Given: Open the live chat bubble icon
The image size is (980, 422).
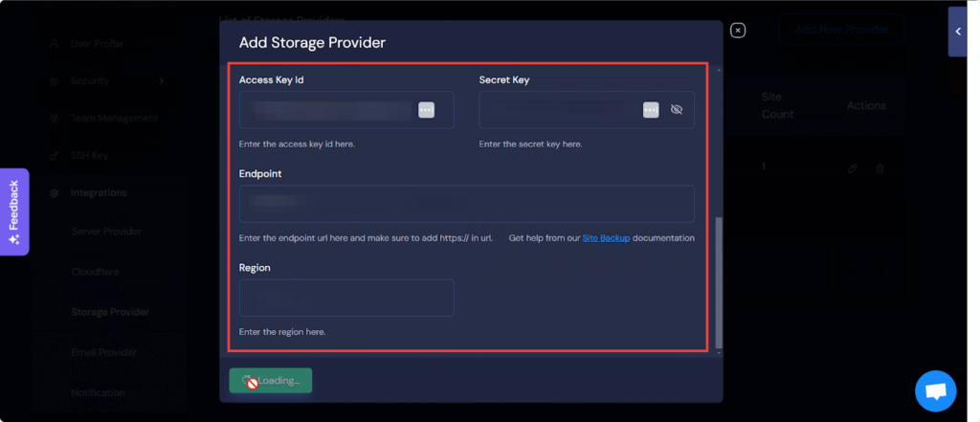Looking at the screenshot, I should 935,391.
